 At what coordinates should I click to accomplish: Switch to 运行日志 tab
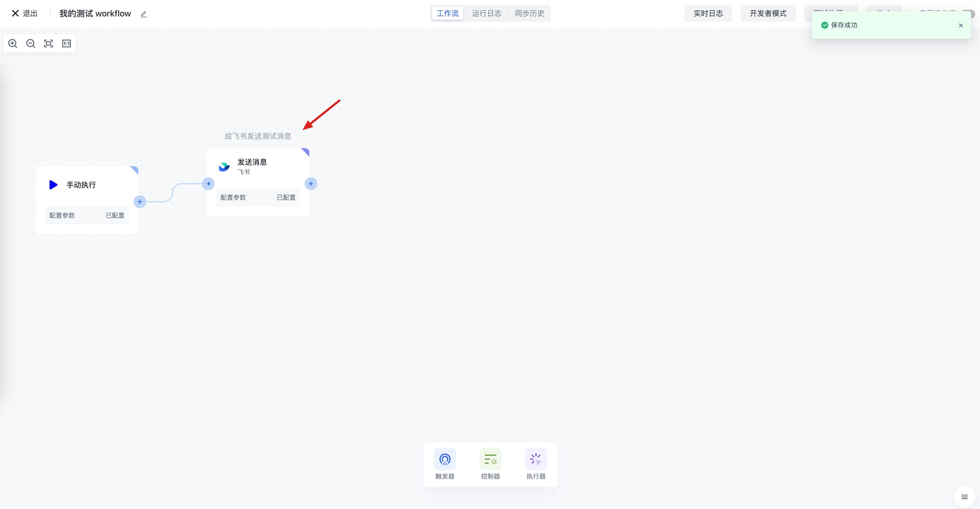[x=487, y=13]
